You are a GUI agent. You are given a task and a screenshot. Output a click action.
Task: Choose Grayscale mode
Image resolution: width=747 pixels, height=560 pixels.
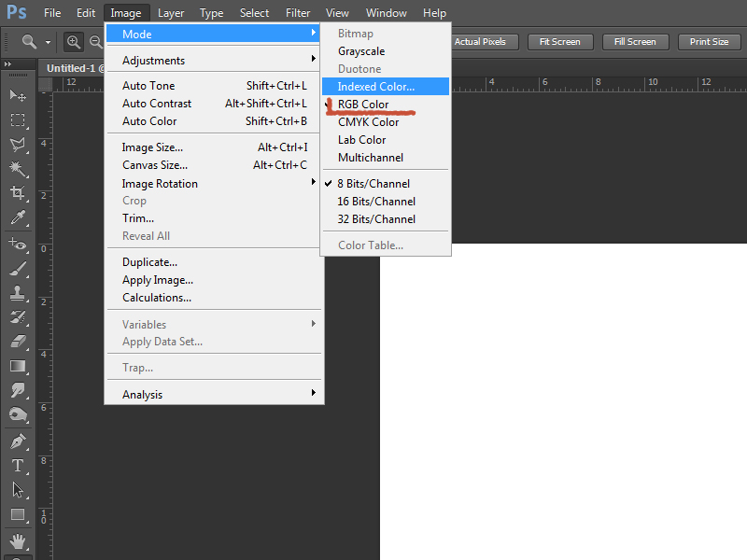[x=386, y=51]
